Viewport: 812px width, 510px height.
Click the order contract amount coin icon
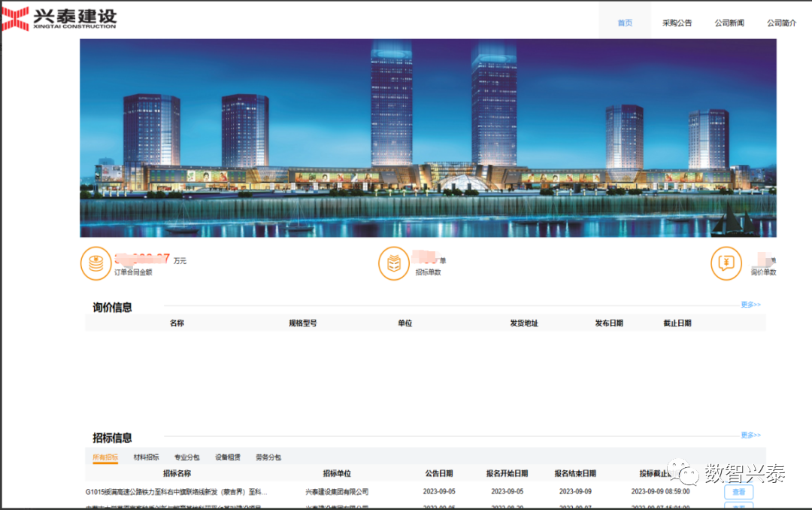(95, 263)
